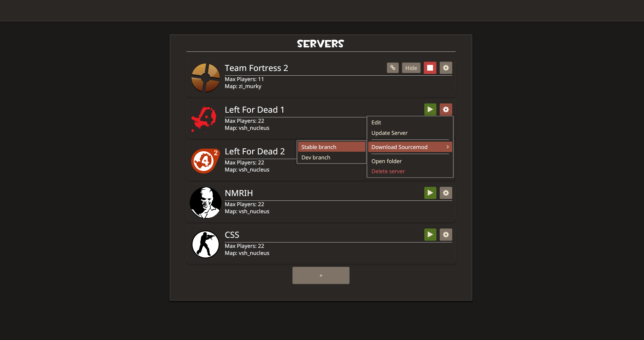Add a new server with plus button
This screenshot has height=340, width=644.
click(321, 275)
